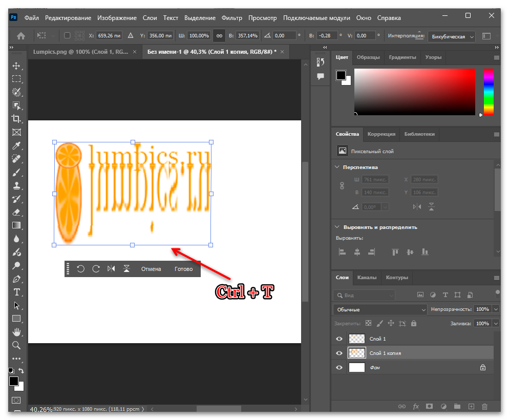Open the layer filter Вид dropdown
Screen dimensions: 509x420
pyautogui.click(x=364, y=295)
